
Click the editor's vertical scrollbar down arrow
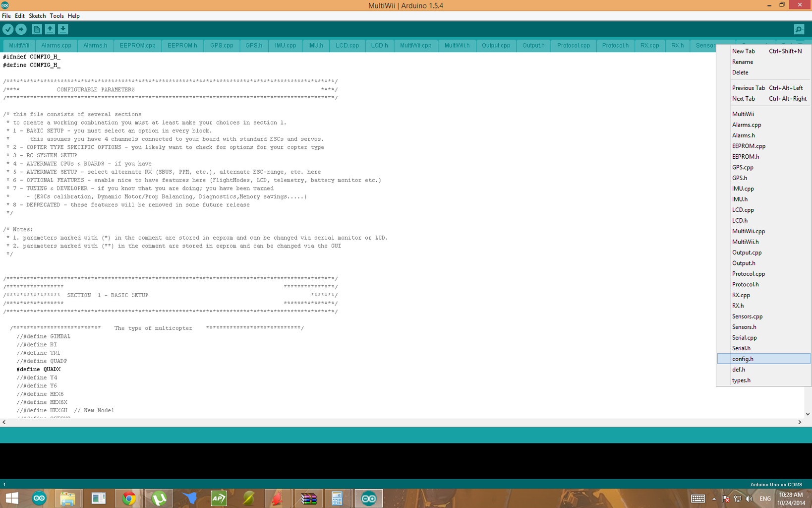click(x=808, y=414)
